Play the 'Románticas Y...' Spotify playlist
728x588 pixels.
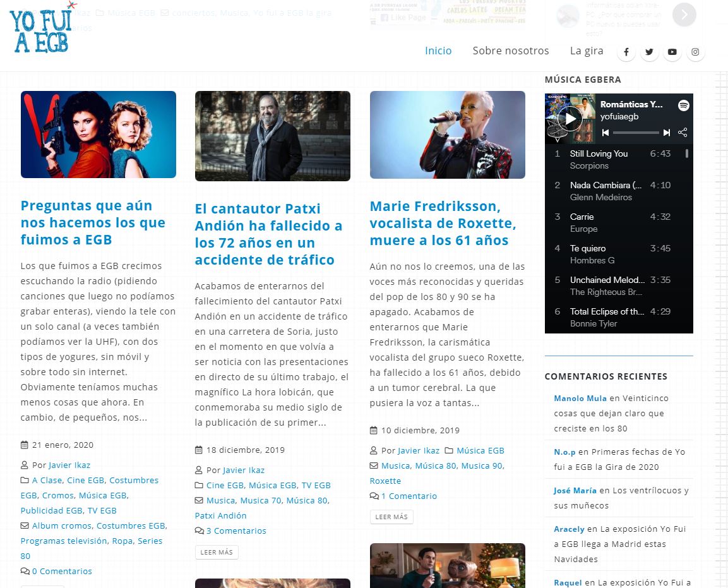pyautogui.click(x=570, y=118)
